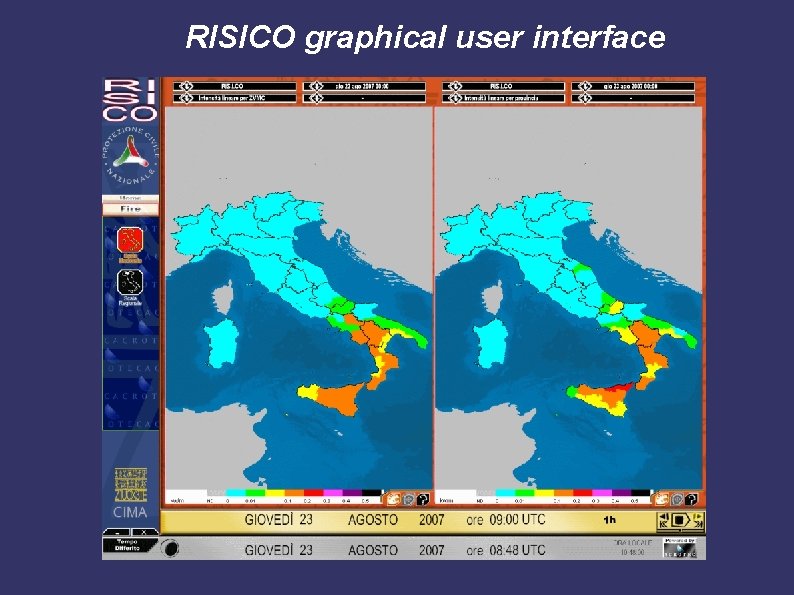Click '08:48 UTC' current time on gray bar
This screenshot has width=794, height=595.
(x=517, y=550)
